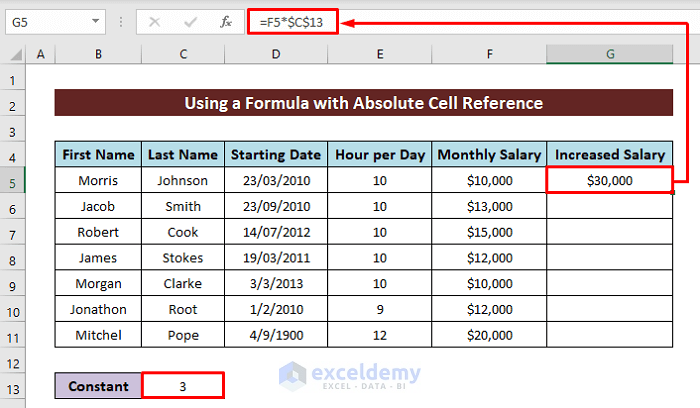Select the salary cell $15,000
This screenshot has width=700, height=408.
(489, 232)
